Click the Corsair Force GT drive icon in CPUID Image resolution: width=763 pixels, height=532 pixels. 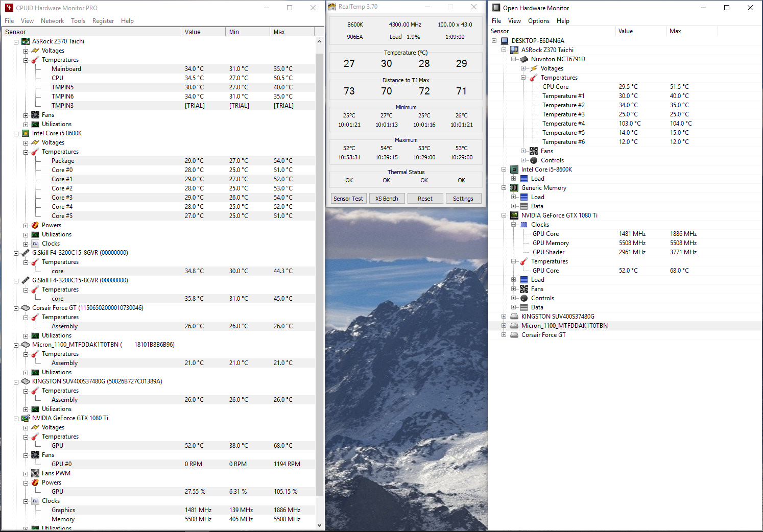[x=26, y=308]
